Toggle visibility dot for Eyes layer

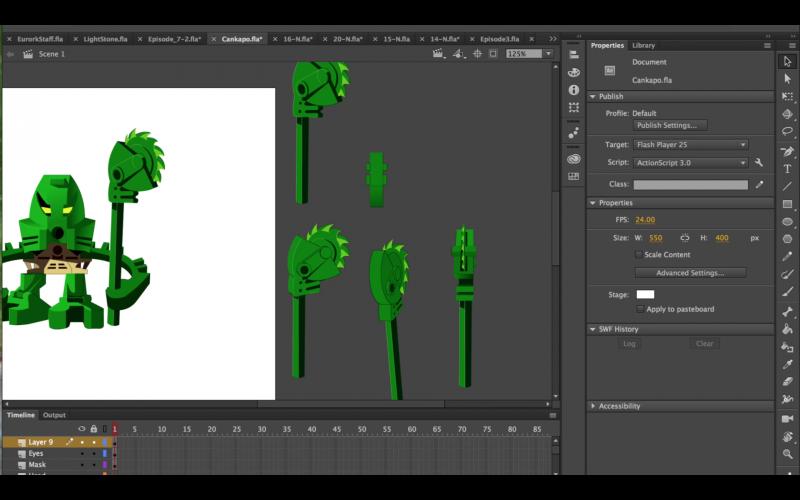82,454
